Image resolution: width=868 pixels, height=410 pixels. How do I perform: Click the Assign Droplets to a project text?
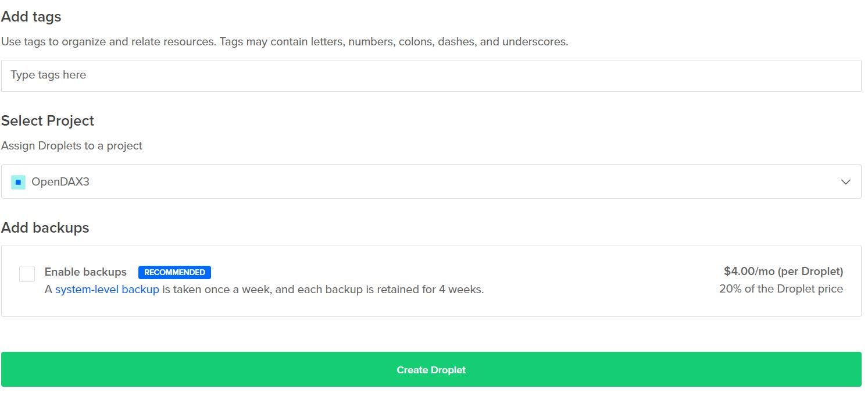pyautogui.click(x=72, y=146)
